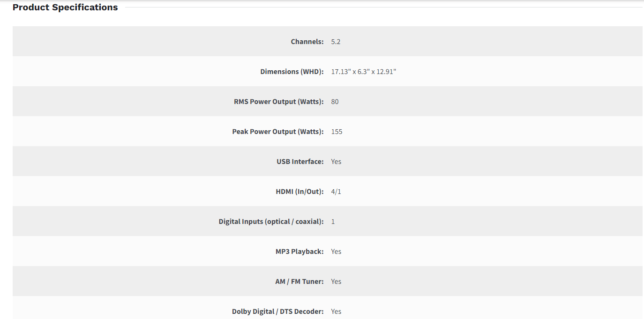Select the 17.13" x 6.3" x 12.91" dimensions value
The image size is (644, 319).
364,72
